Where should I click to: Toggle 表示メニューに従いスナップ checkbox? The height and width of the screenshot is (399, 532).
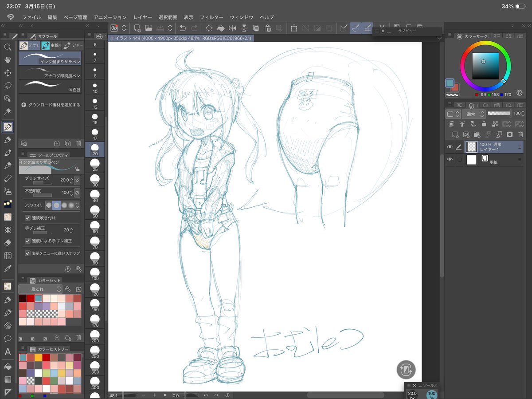[x=27, y=253]
